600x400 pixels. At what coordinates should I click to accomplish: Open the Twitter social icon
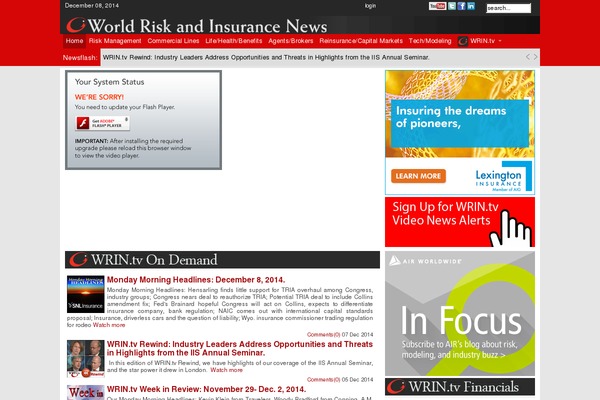coord(452,6)
